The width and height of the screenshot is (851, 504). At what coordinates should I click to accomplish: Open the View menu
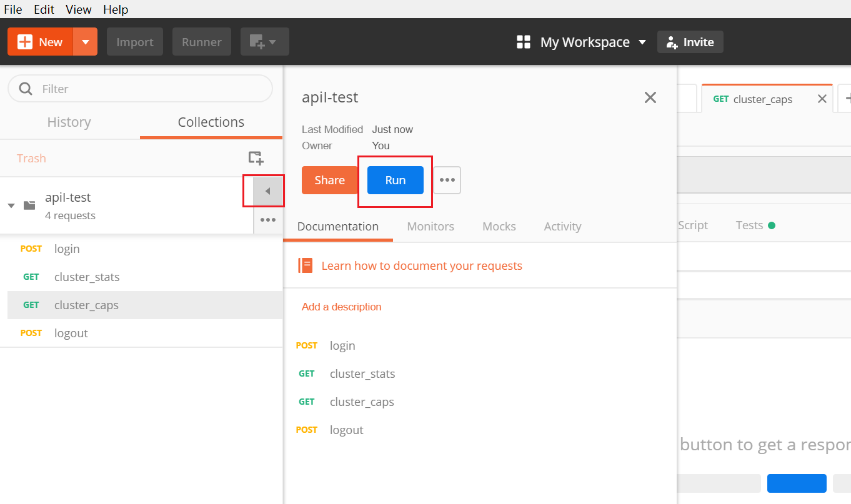(x=79, y=9)
